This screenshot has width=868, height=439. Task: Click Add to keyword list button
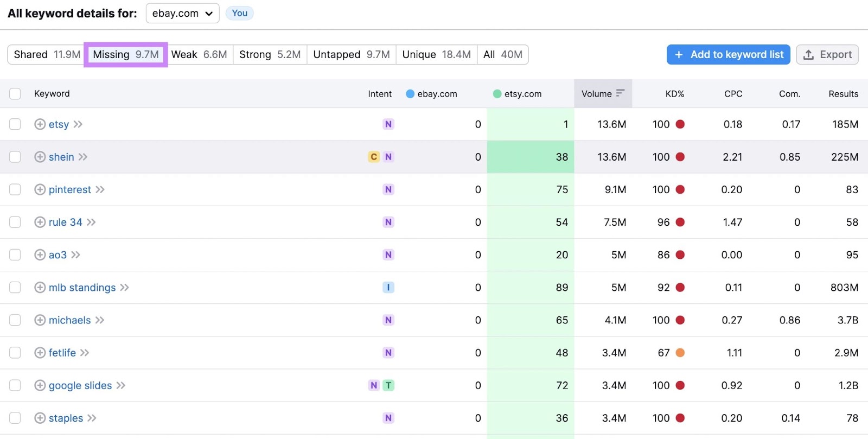click(728, 55)
